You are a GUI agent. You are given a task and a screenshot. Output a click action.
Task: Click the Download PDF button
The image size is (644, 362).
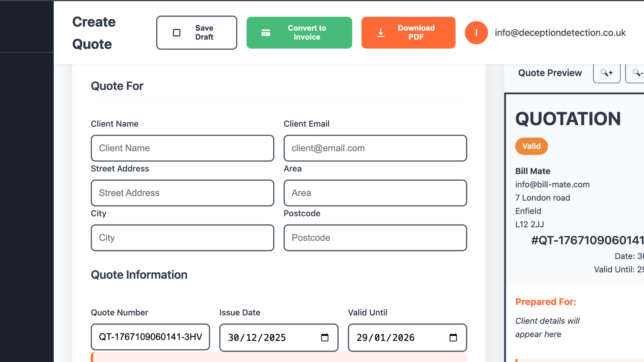pyautogui.click(x=408, y=33)
